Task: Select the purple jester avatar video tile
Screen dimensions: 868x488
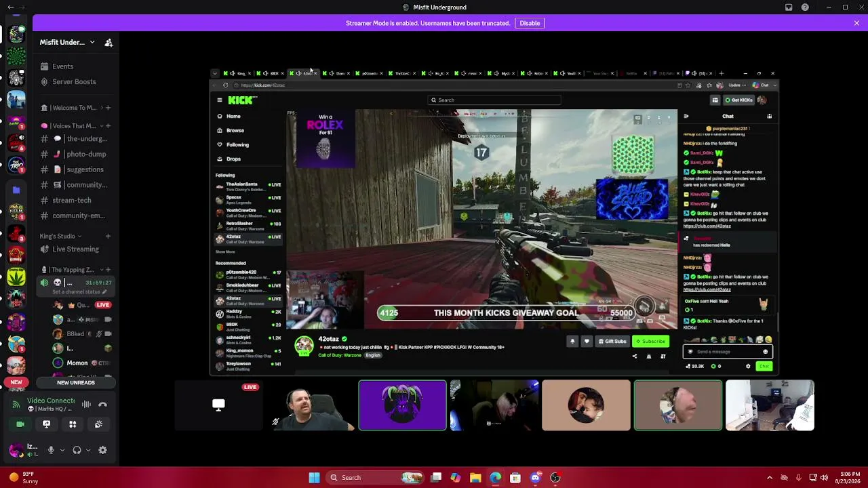Action: [403, 405]
